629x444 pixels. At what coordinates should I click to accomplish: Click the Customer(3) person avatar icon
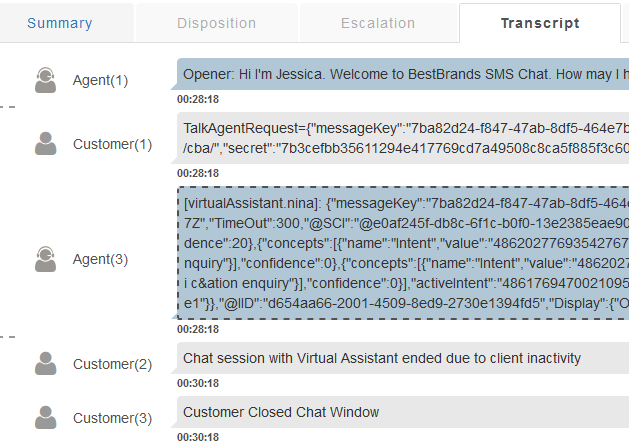coord(45,417)
